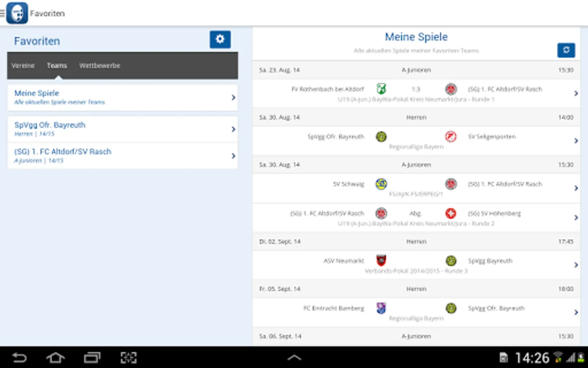Select 1:3 match score
The height and width of the screenshot is (368, 588).
(416, 89)
